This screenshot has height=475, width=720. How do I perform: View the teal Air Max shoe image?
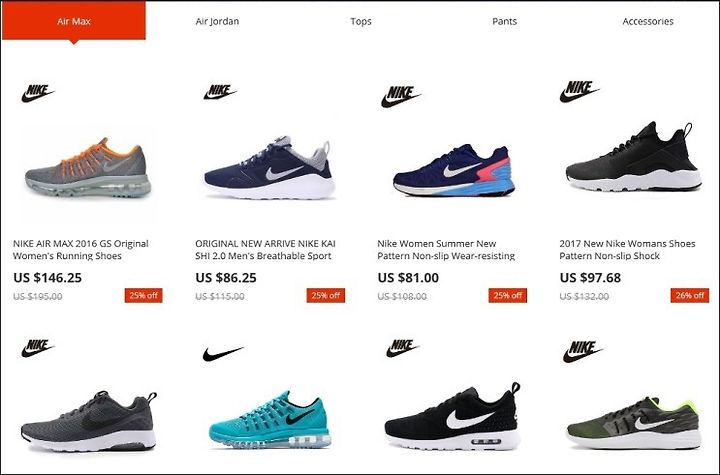coord(270,419)
